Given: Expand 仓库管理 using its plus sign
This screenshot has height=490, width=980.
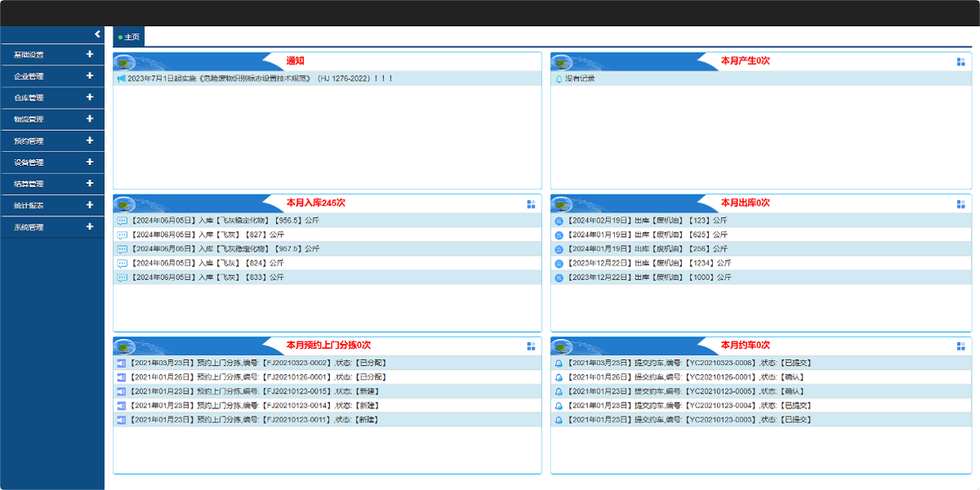Looking at the screenshot, I should pos(90,97).
